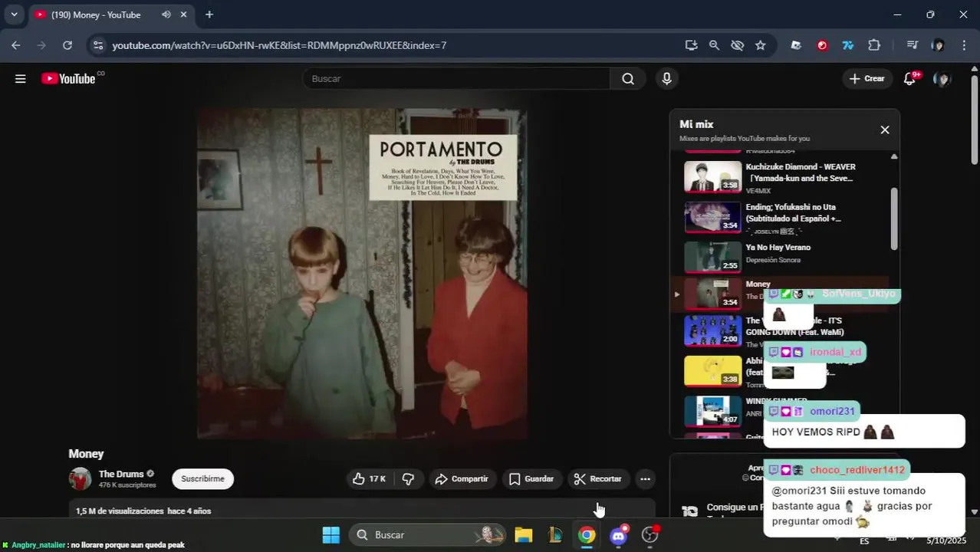Click the video title Money
The height and width of the screenshot is (552, 980).
[86, 454]
